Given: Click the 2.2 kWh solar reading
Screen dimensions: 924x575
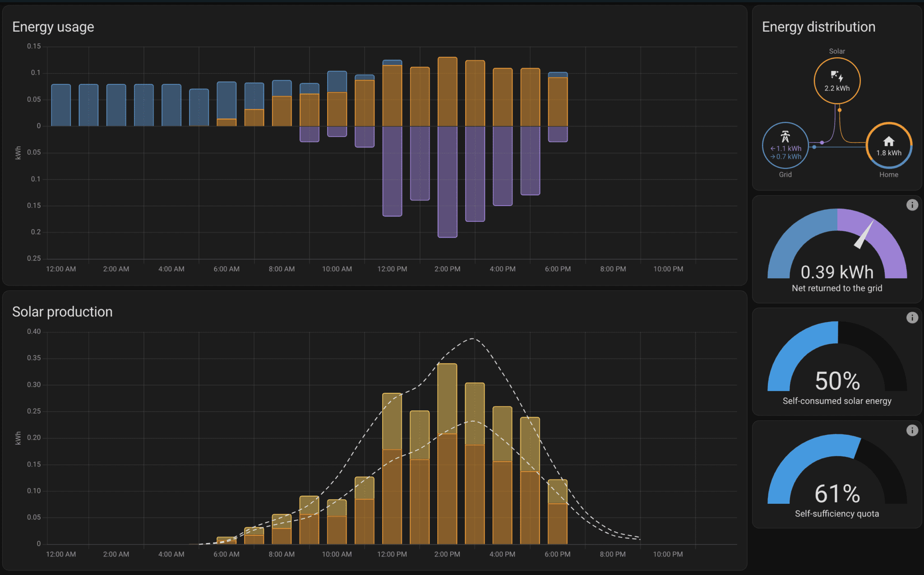Looking at the screenshot, I should (837, 88).
